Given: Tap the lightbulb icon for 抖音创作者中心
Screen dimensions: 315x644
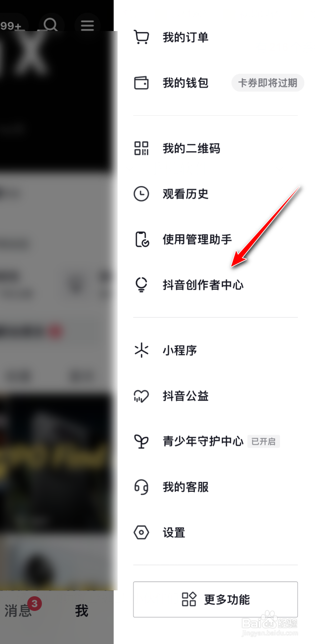Looking at the screenshot, I should pos(141,285).
